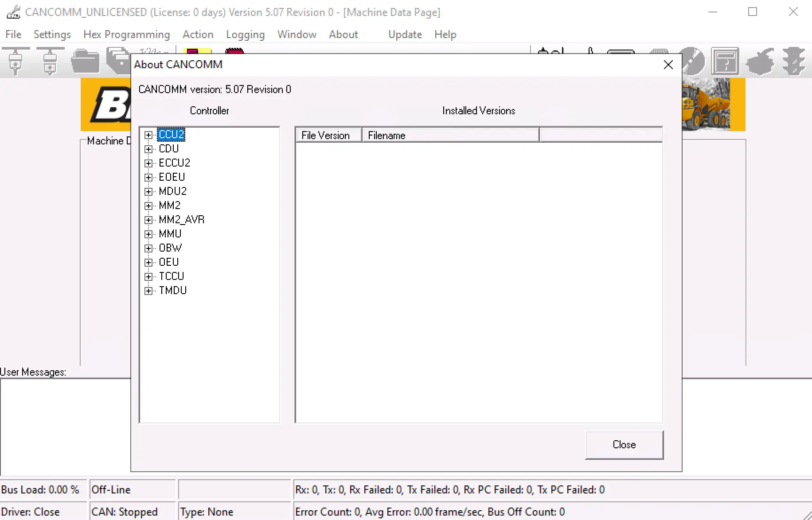Open the Logging menu
812x520 pixels.
point(245,34)
